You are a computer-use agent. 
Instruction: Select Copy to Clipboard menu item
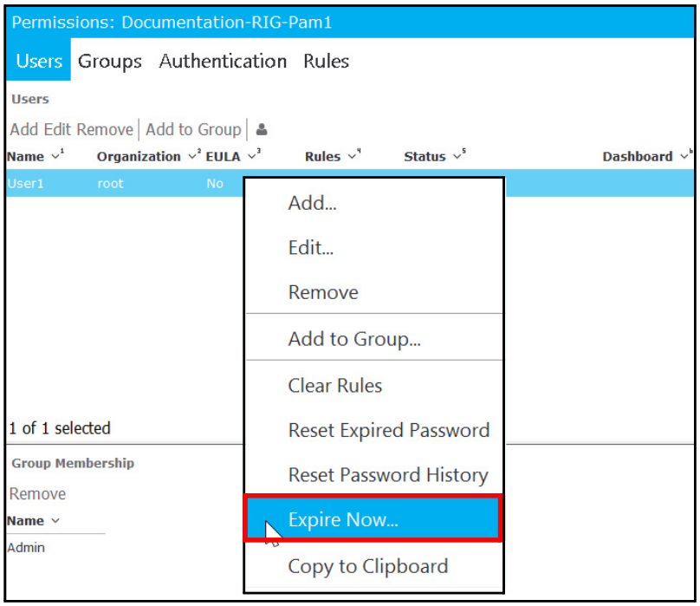click(x=374, y=566)
